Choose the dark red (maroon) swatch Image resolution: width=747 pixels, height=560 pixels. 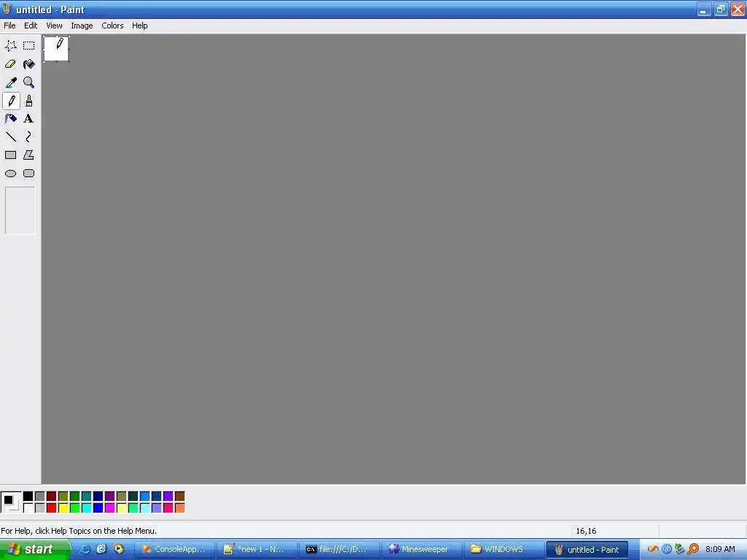click(x=52, y=497)
